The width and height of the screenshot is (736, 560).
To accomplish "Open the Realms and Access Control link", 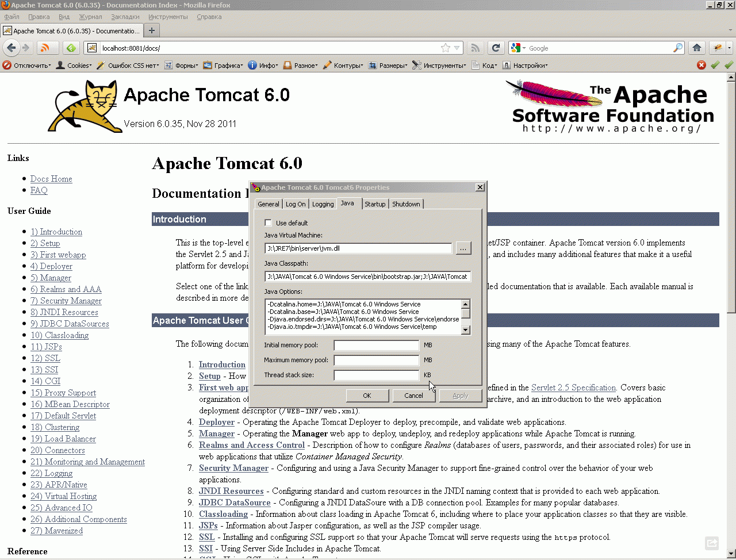I will 252,445.
